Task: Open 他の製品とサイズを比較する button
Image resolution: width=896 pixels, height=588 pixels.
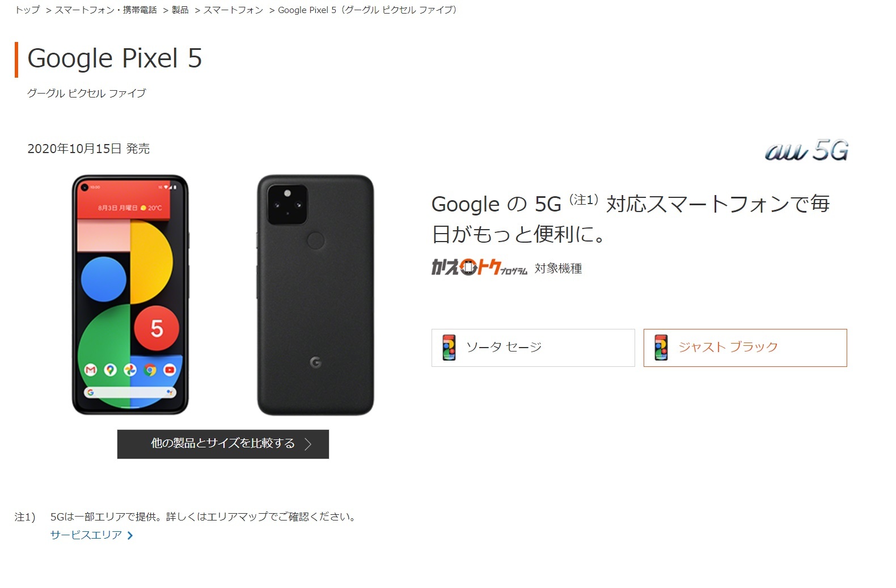Action: point(223,444)
